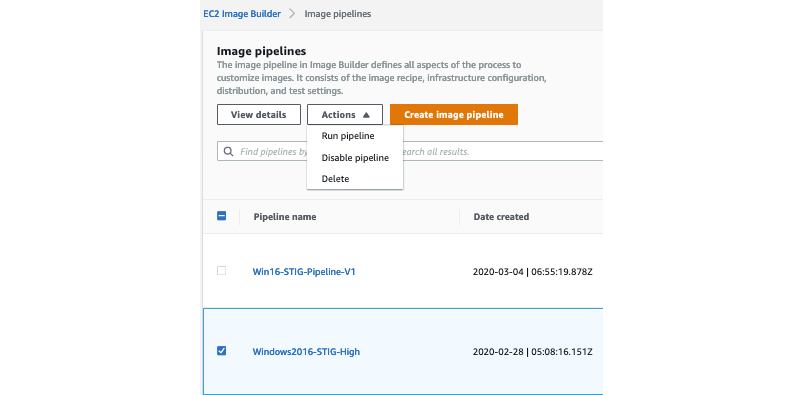Screen dimensions: 803x395
Task: Check the Win16-STIG-Pipeline-V1 row checkbox
Action: pyautogui.click(x=221, y=271)
